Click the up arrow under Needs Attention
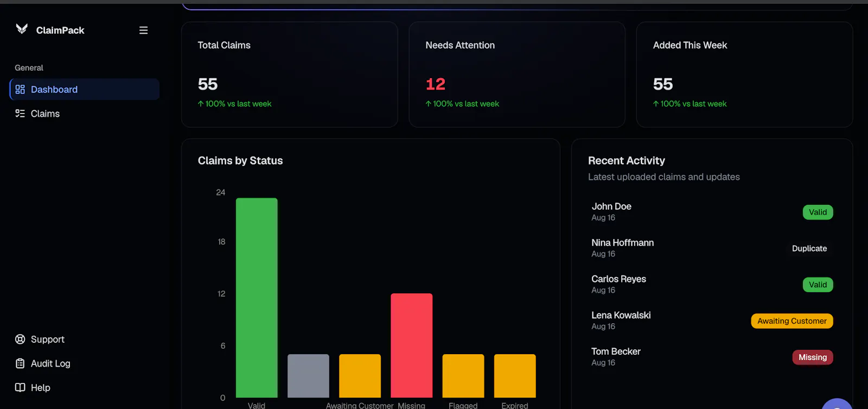 [x=429, y=104]
